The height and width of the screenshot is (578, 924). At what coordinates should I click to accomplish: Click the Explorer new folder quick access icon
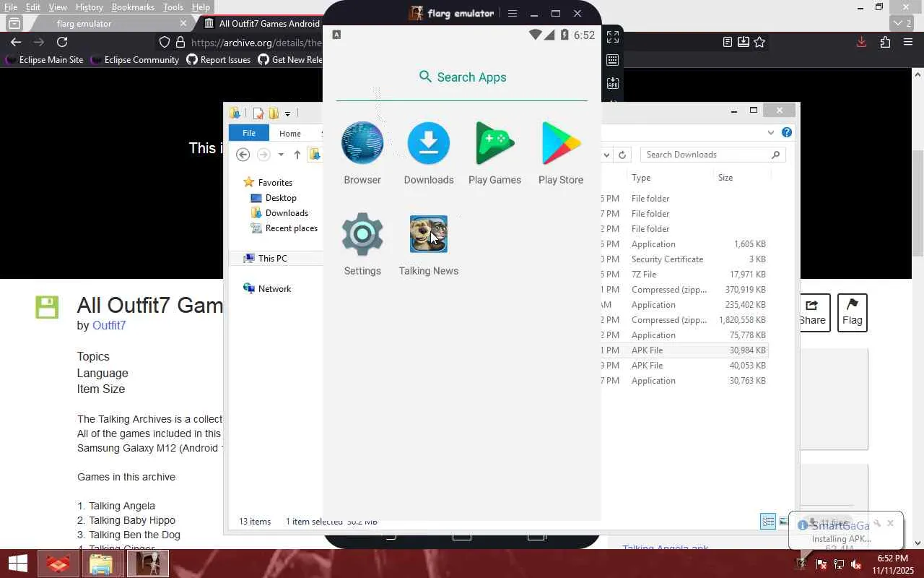(274, 113)
